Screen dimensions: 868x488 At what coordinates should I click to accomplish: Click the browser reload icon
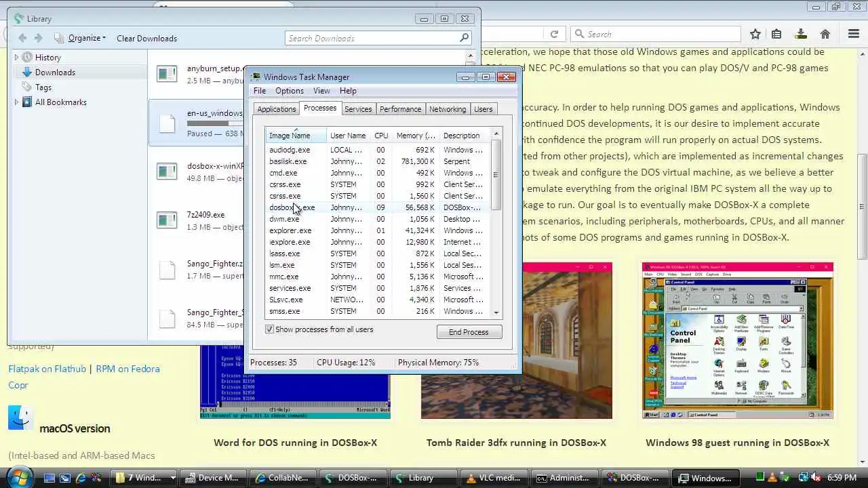pos(554,34)
